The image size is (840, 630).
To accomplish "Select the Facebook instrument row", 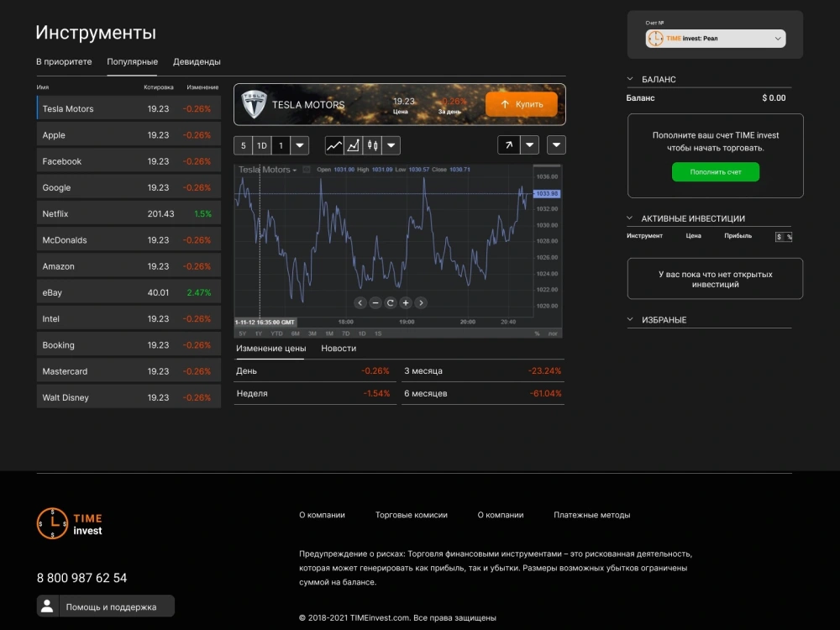I will point(129,160).
